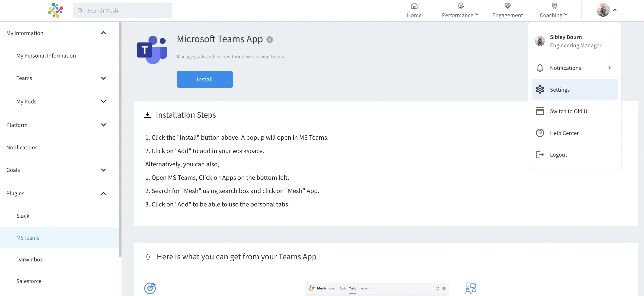The image size is (644, 296).
Task: Click the Home house icon
Action: point(414,6)
